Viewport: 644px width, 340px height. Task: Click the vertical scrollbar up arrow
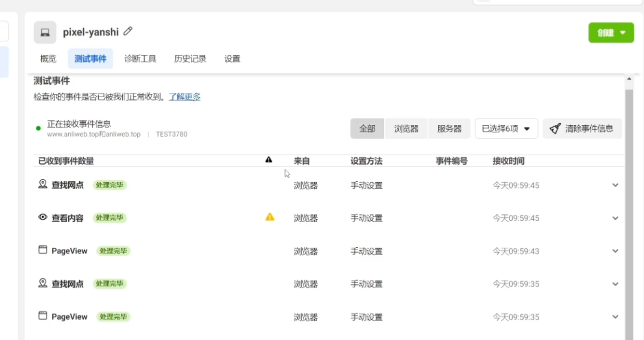coord(629,79)
